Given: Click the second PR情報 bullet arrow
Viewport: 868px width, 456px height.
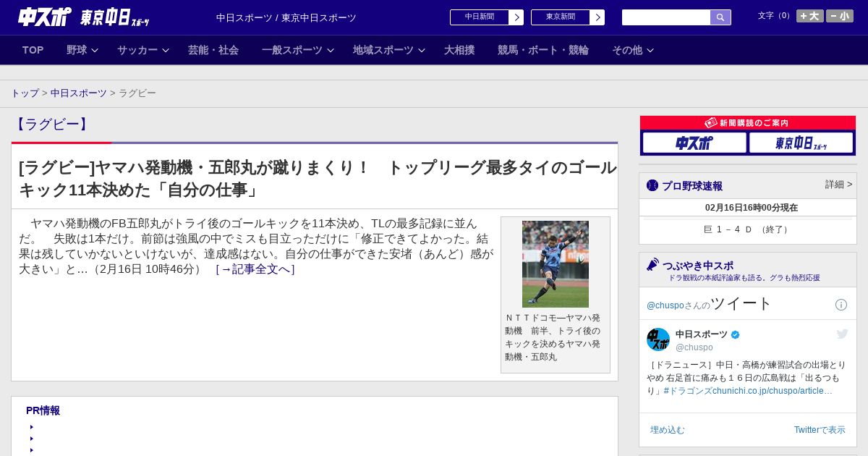Looking at the screenshot, I should click(x=32, y=439).
